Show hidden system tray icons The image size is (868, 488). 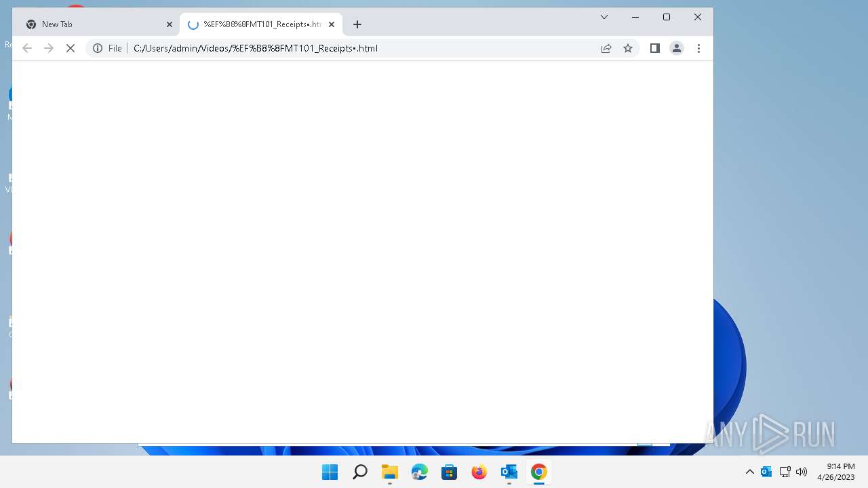tap(750, 472)
